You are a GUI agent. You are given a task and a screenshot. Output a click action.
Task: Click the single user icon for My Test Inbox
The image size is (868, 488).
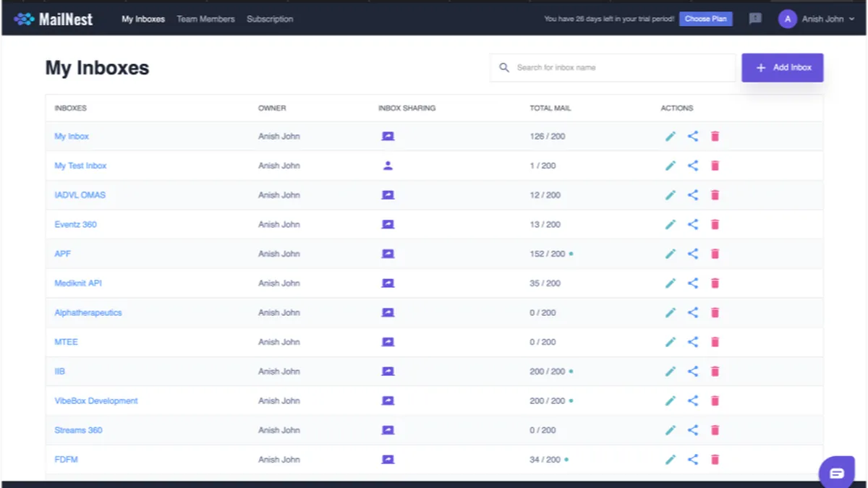point(388,166)
